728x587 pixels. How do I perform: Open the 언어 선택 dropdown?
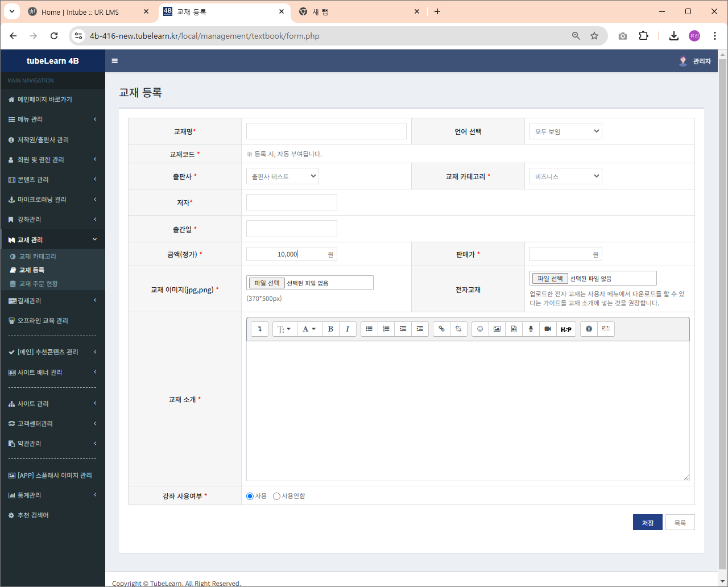pos(565,131)
